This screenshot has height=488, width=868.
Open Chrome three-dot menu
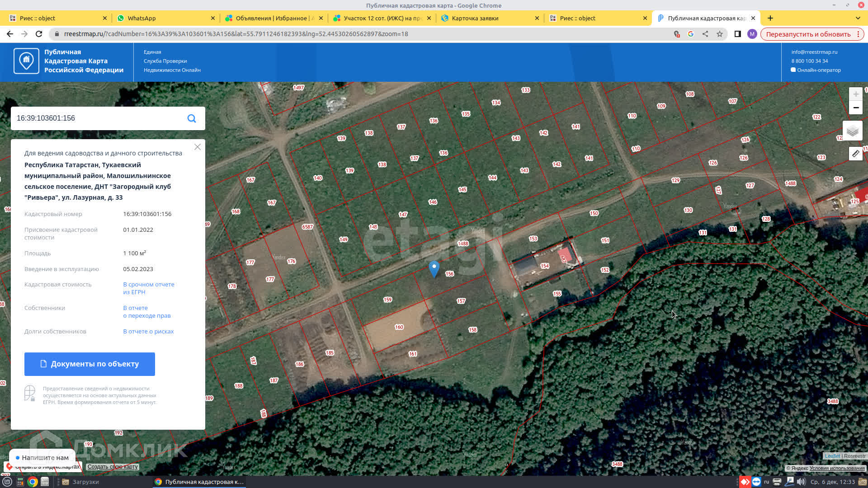tap(858, 34)
